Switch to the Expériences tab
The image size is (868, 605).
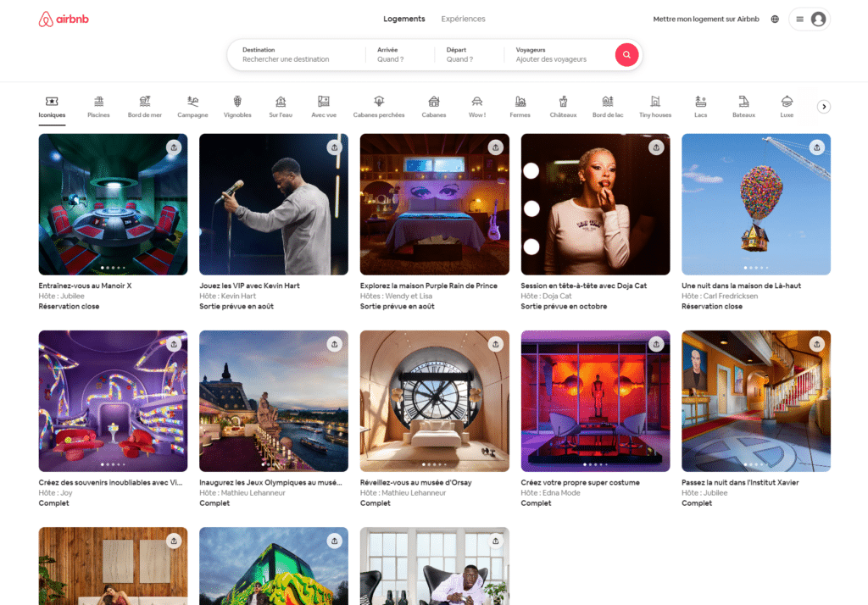coord(463,19)
